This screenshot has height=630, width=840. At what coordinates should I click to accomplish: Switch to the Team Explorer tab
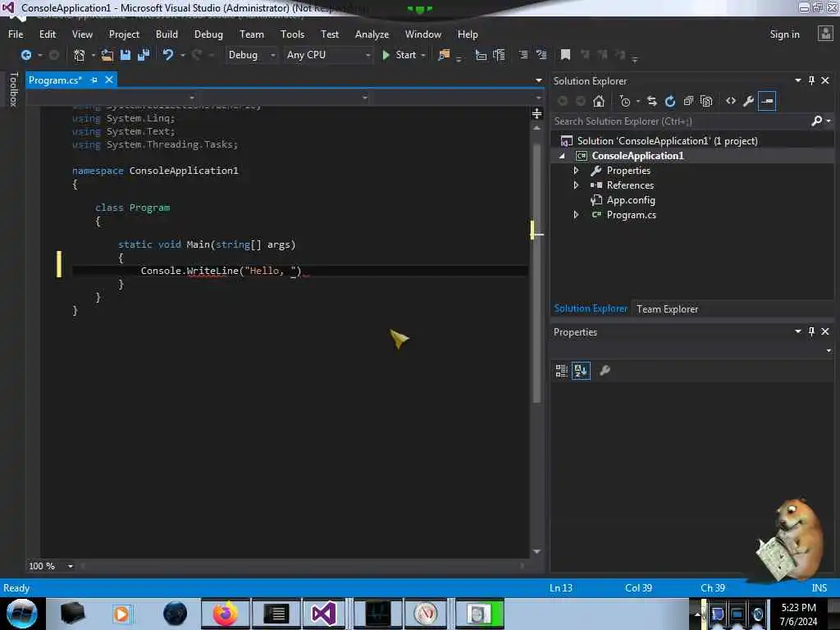(x=667, y=309)
